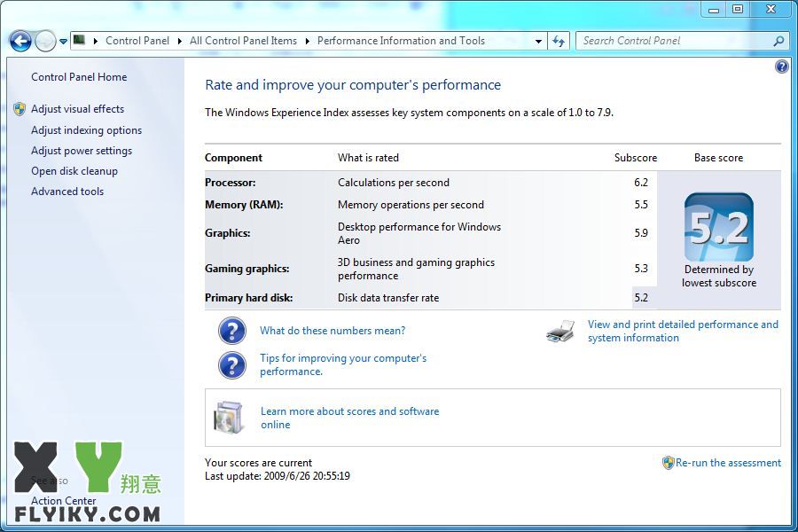Click '3D business and gaming graphics performance' text

tap(417, 269)
